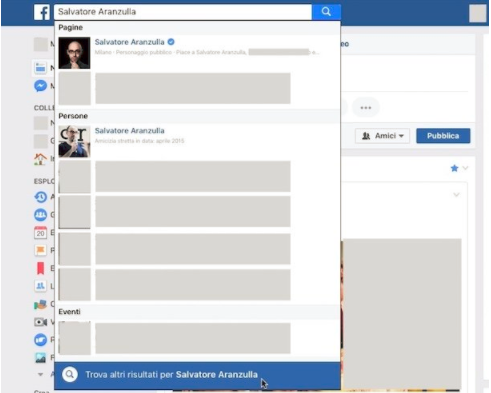Image resolution: width=491 pixels, height=393 pixels.
Task: Click the friend lists icon in sidebar
Action: click(40, 286)
